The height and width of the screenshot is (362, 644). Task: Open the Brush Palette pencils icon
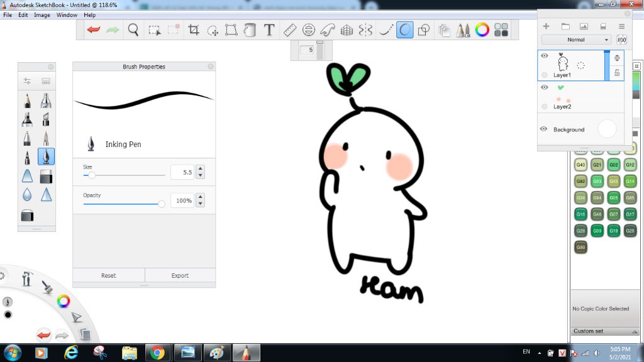[463, 30]
